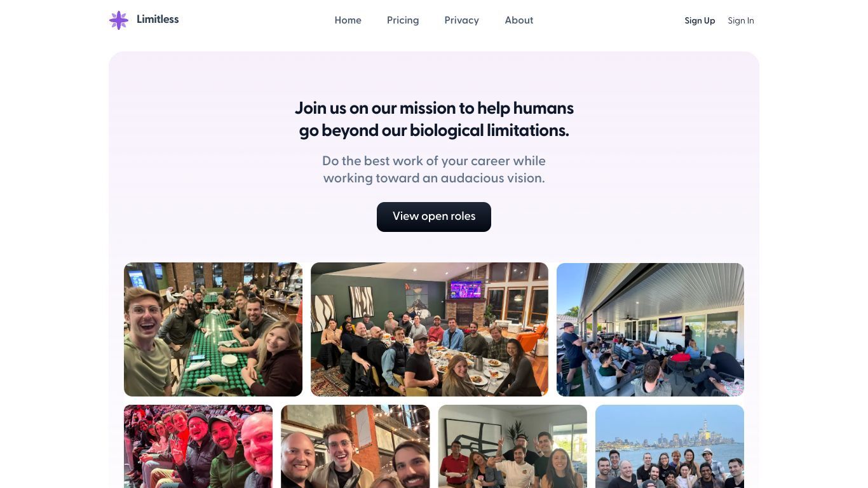Click the TV screen in dinner photo
This screenshot has height=488, width=868.
pyautogui.click(x=466, y=290)
